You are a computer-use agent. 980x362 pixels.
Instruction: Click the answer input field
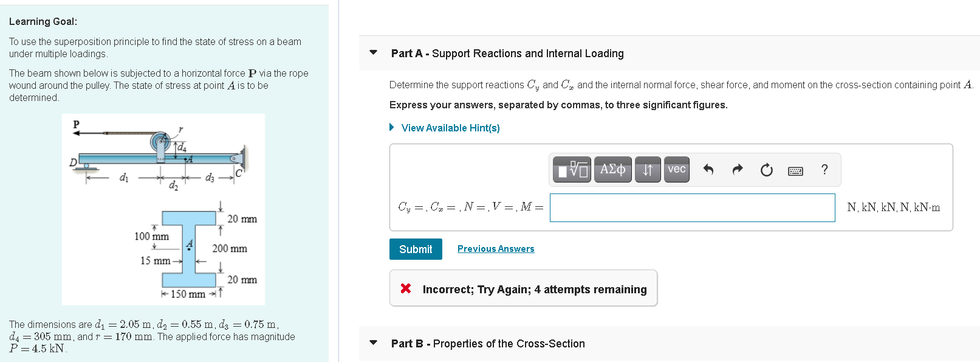pos(691,207)
